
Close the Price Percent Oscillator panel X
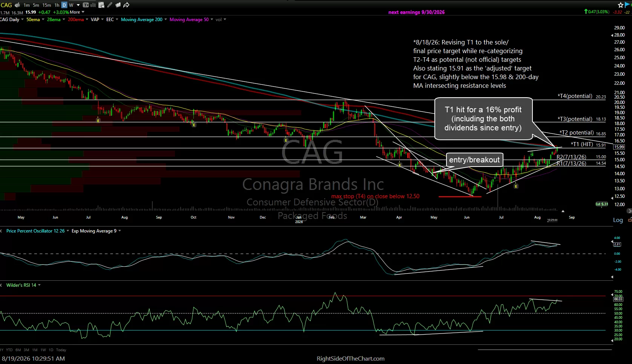click(2, 231)
